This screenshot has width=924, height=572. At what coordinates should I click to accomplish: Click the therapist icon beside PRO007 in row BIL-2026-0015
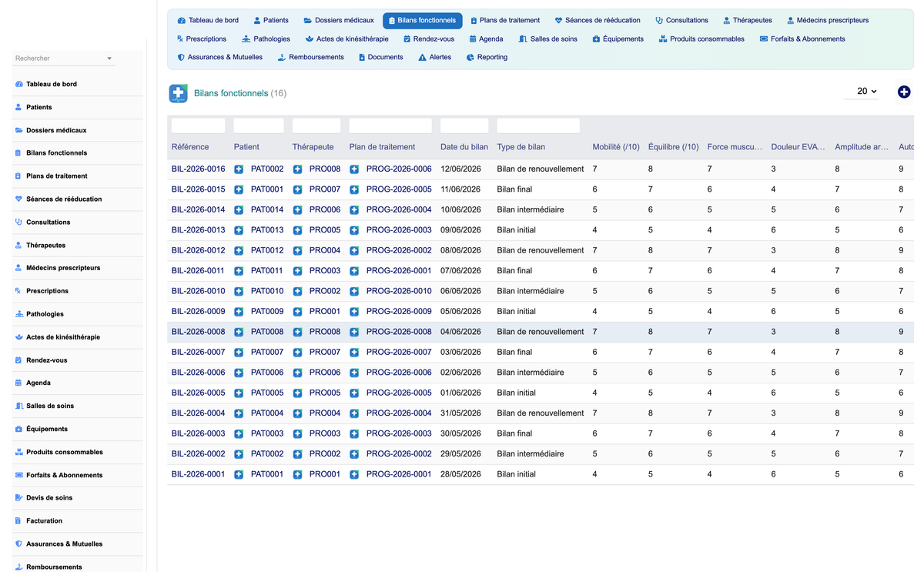point(297,189)
